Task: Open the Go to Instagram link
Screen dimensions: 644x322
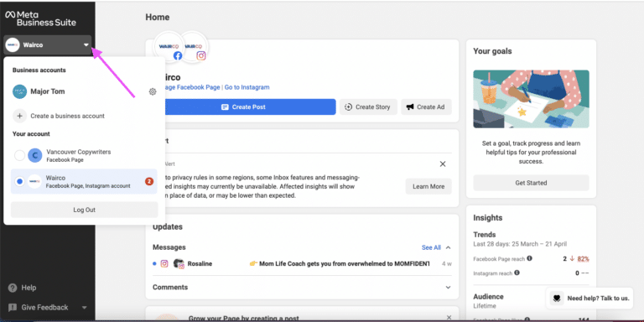Action: point(247,87)
